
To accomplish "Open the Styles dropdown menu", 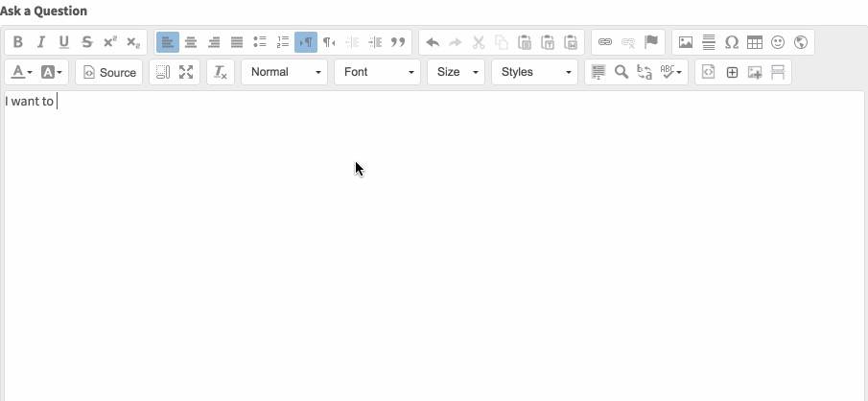I will click(x=535, y=72).
